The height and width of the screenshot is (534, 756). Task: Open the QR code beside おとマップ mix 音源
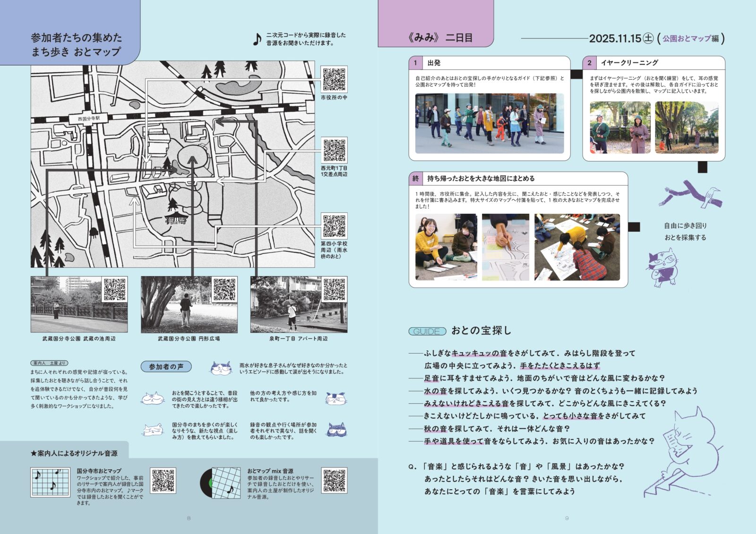pyautogui.click(x=334, y=481)
